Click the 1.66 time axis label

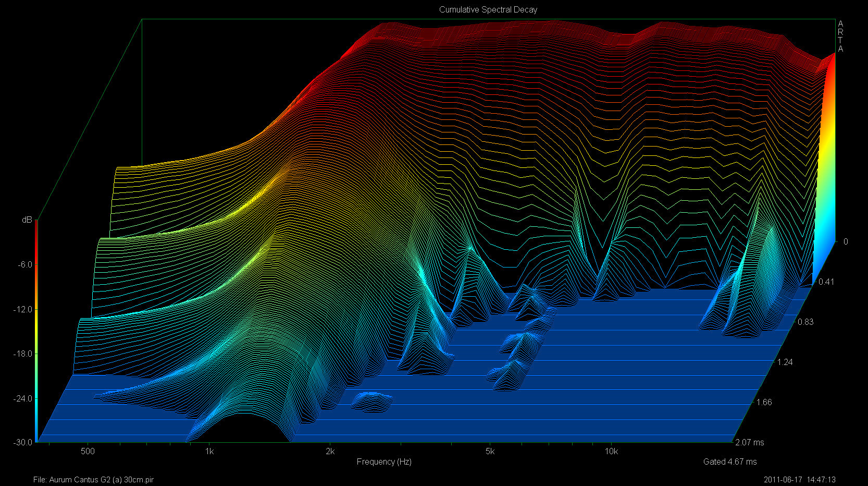[764, 402]
